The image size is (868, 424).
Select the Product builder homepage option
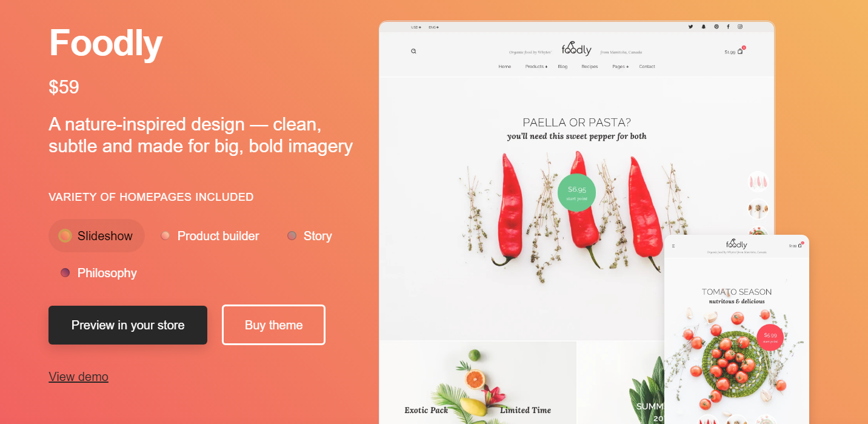tap(210, 236)
